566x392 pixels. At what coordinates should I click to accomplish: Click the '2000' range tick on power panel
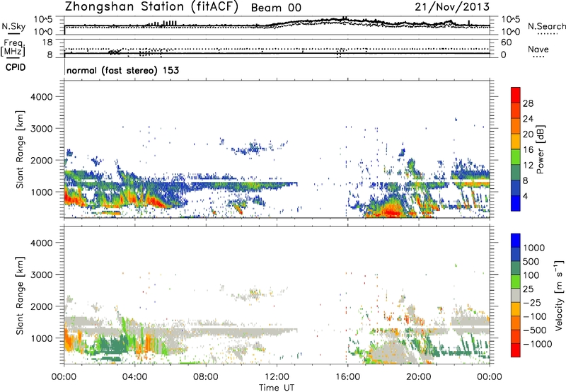point(42,160)
